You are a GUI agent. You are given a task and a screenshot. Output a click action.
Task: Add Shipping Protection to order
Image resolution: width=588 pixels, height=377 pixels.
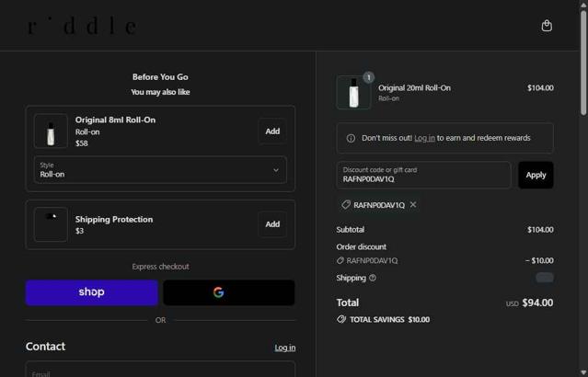point(272,224)
